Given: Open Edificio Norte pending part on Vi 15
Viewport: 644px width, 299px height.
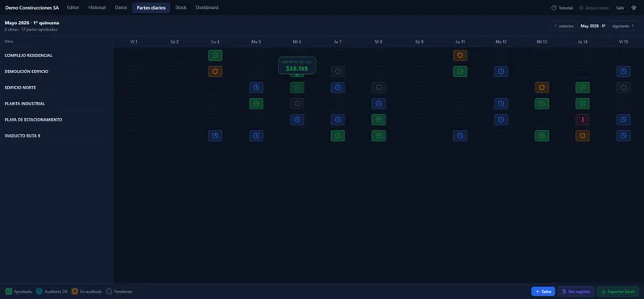Looking at the screenshot, I should point(623,88).
